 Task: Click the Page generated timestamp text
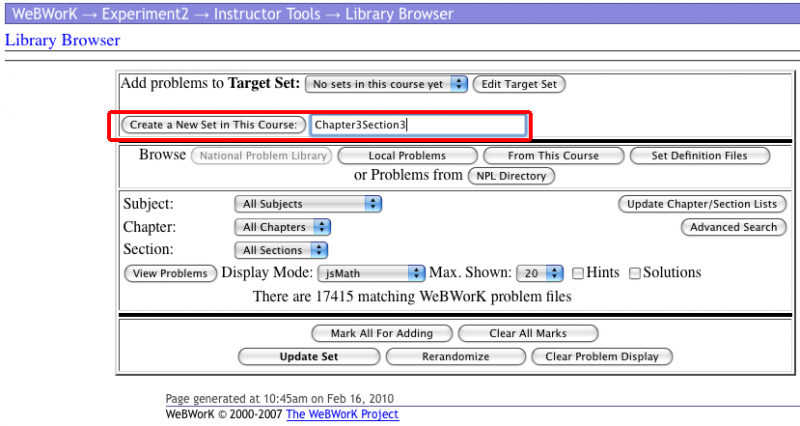280,398
